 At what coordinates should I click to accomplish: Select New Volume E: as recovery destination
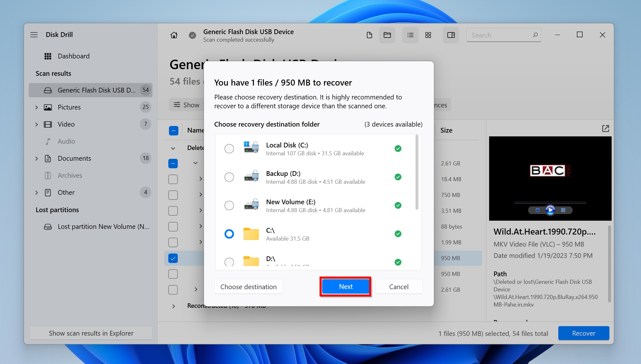(229, 205)
